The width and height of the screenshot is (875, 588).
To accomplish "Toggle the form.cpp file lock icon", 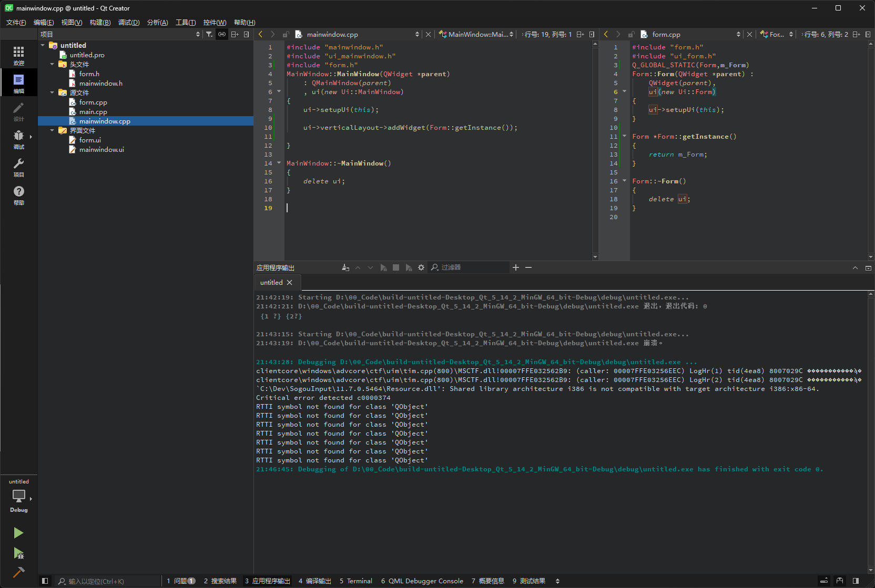I will (x=631, y=34).
